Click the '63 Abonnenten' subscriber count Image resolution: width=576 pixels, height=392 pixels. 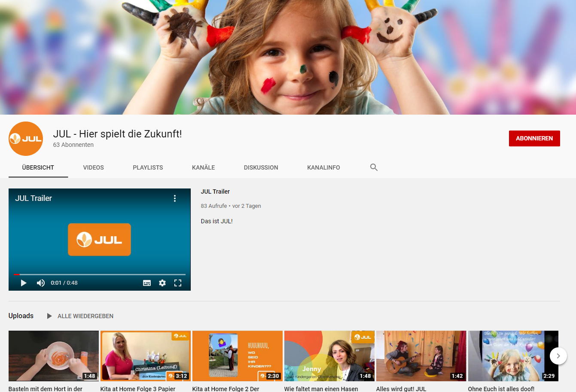pos(73,145)
